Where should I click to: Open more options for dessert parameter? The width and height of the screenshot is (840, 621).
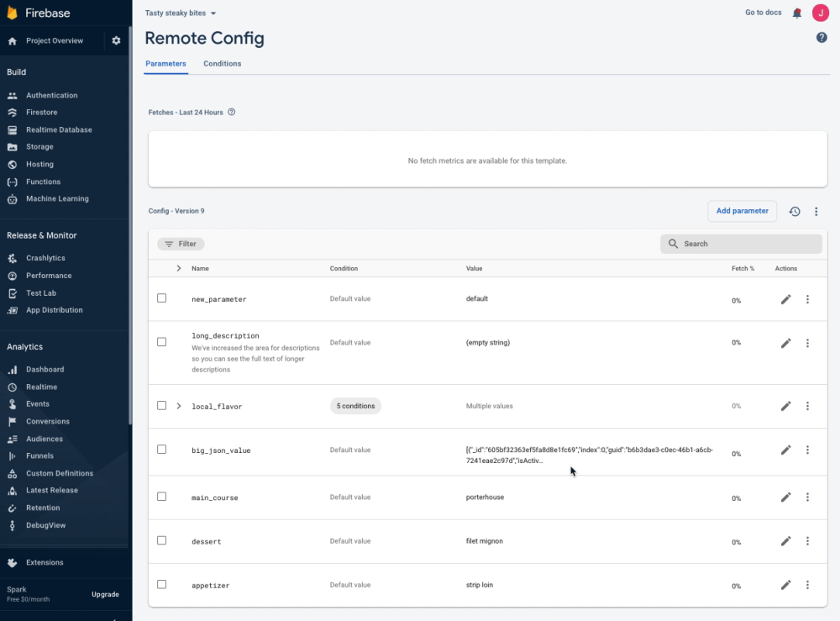coord(807,541)
